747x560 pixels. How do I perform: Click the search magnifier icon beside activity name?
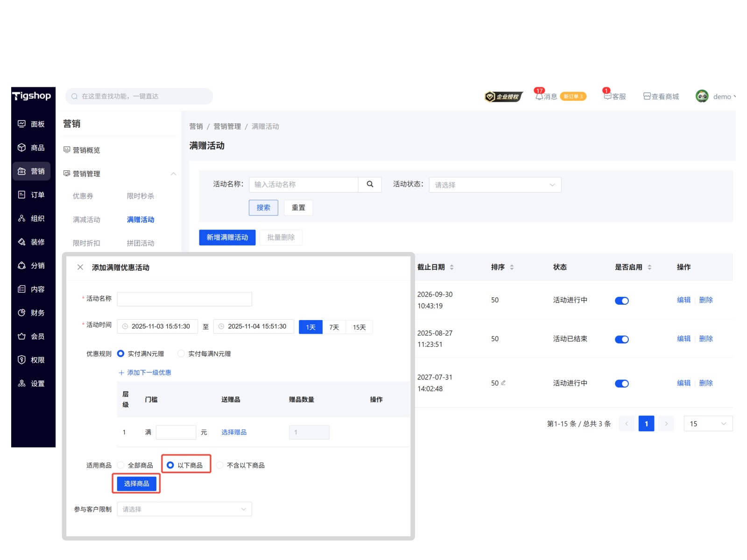coord(370,184)
